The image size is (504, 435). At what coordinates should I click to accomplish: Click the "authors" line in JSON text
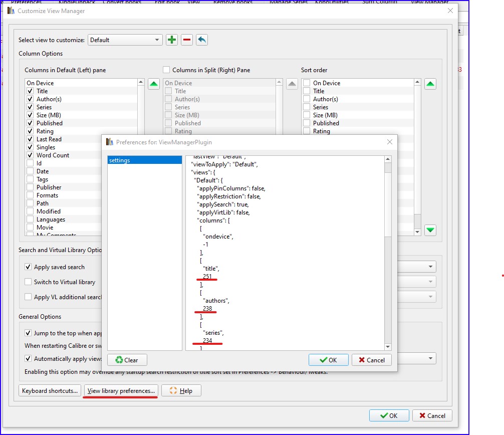tap(216, 301)
